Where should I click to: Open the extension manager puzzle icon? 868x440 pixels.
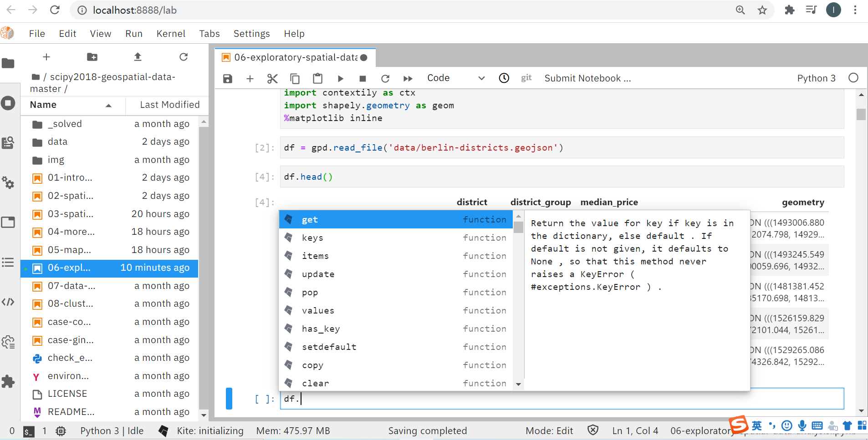pos(8,381)
